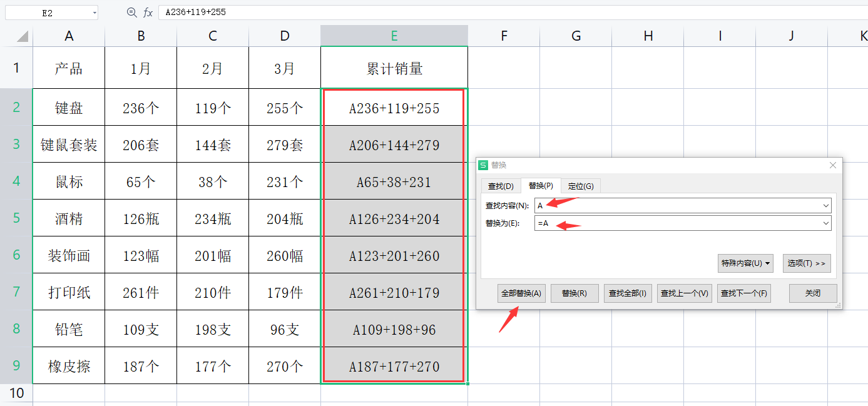Screen dimensions: 868x406
Task: Click the select-all corner triangle
Action: (23, 36)
